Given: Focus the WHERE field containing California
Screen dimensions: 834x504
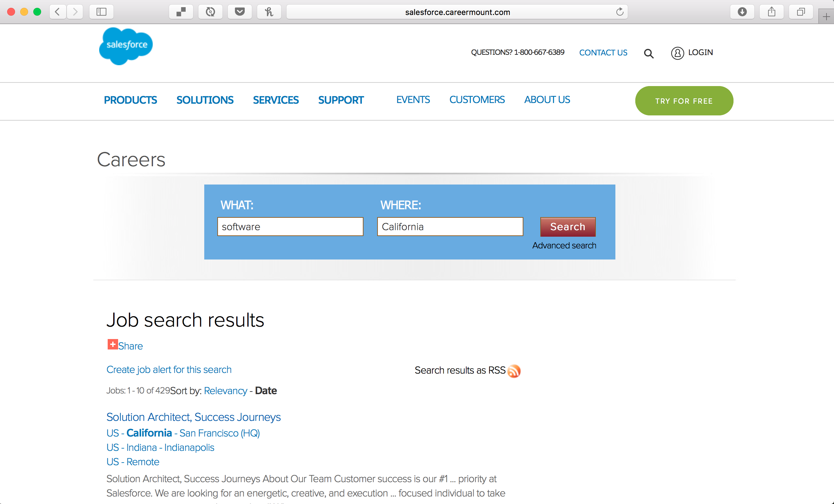Looking at the screenshot, I should tap(450, 227).
